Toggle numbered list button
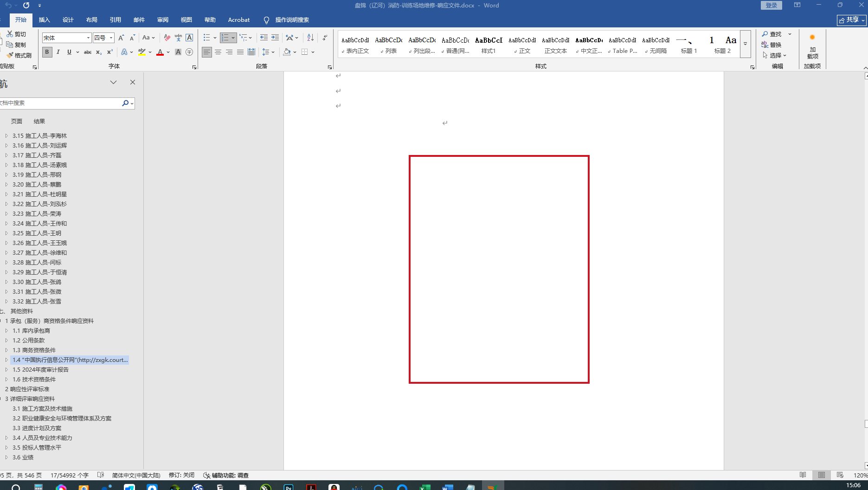The image size is (868, 490). (225, 38)
